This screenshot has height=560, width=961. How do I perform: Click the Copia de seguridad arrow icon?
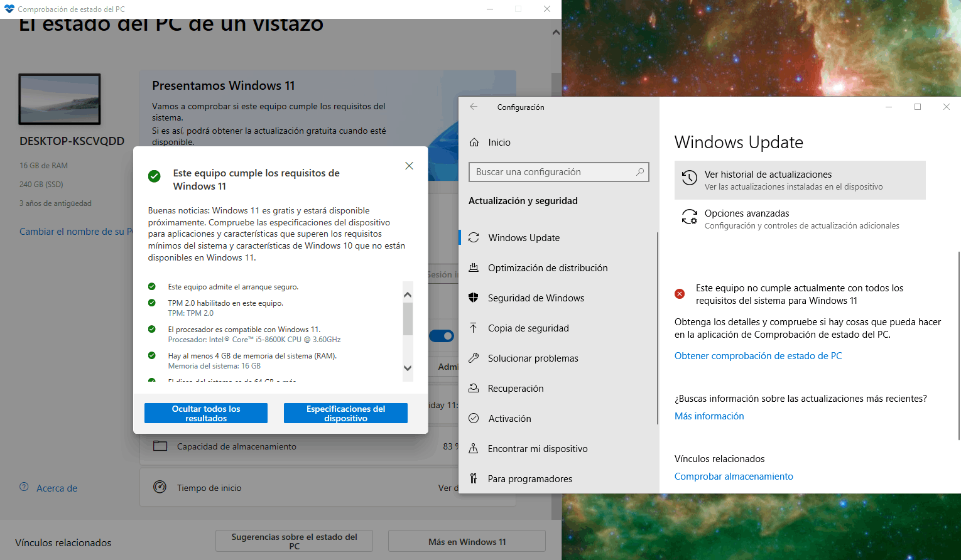474,328
